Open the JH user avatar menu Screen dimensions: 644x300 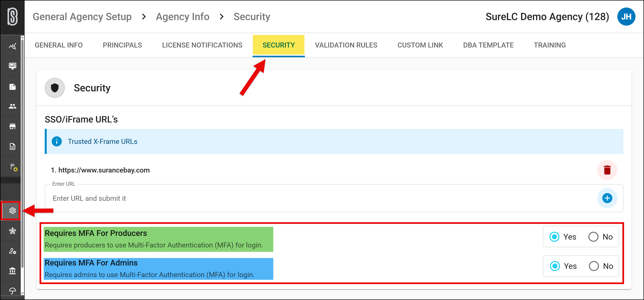(626, 17)
